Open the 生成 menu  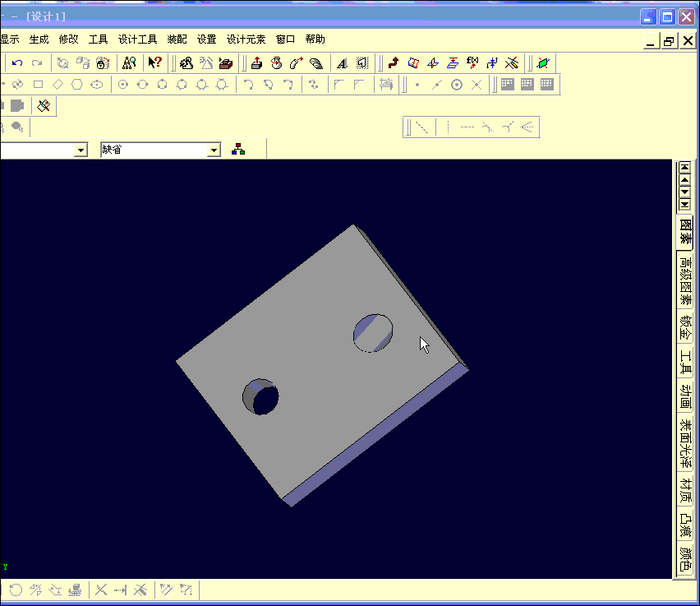point(39,39)
